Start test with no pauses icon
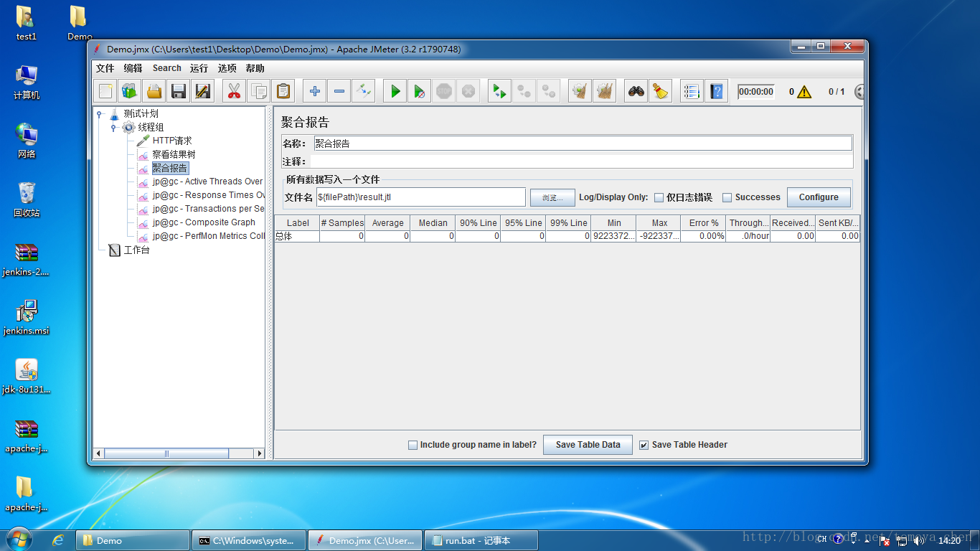The image size is (980, 551). (x=419, y=91)
